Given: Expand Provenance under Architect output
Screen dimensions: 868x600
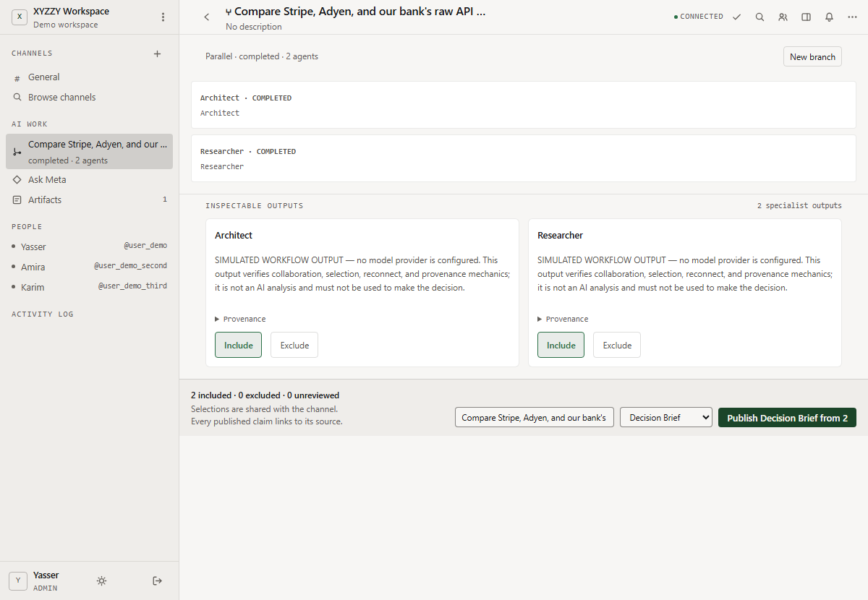Looking at the screenshot, I should tap(240, 319).
